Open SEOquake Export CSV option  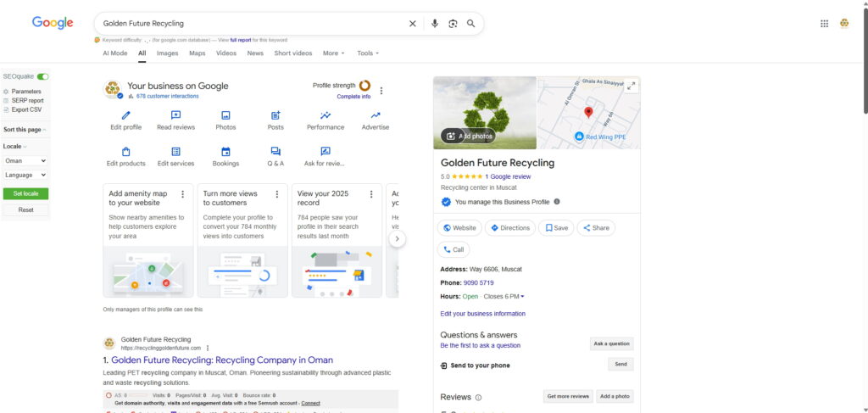[x=26, y=109]
